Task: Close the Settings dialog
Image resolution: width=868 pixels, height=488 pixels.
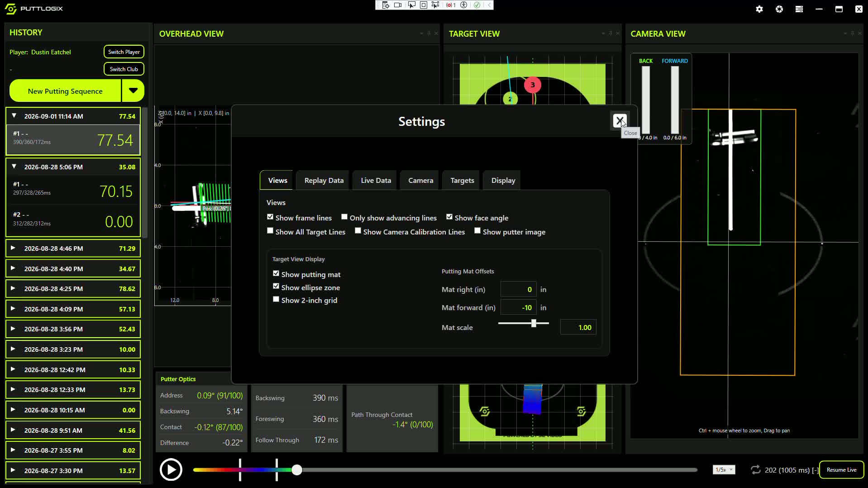Action: click(x=620, y=121)
